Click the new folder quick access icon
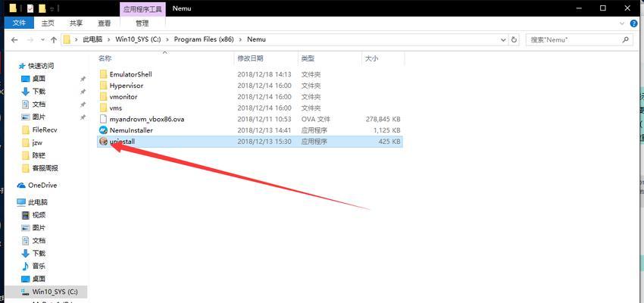The width and height of the screenshot is (644, 303). tap(42, 8)
